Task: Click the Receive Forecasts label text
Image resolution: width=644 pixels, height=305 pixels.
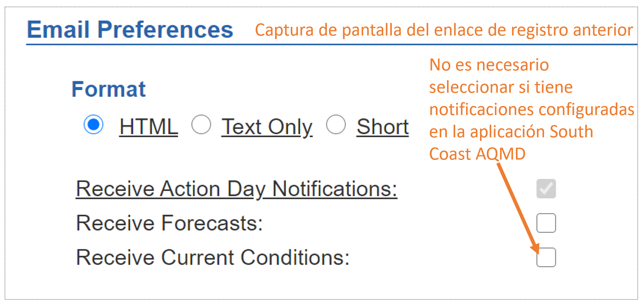Action: tap(169, 223)
